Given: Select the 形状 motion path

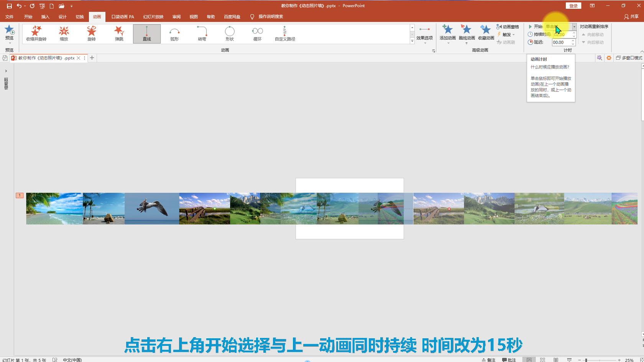Looking at the screenshot, I should click(x=230, y=34).
